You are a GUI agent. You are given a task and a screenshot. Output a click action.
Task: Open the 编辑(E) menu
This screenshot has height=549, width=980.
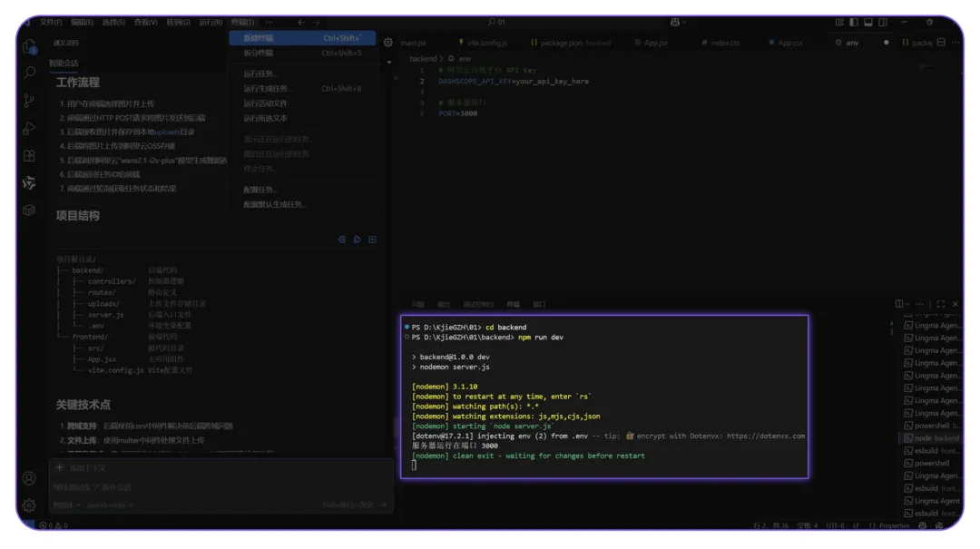click(x=82, y=22)
